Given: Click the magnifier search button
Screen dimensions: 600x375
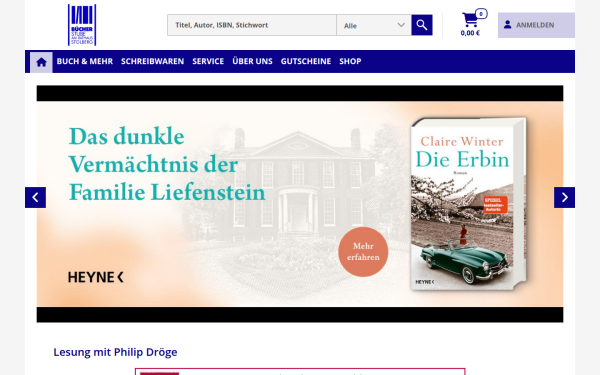Looking at the screenshot, I should point(422,25).
